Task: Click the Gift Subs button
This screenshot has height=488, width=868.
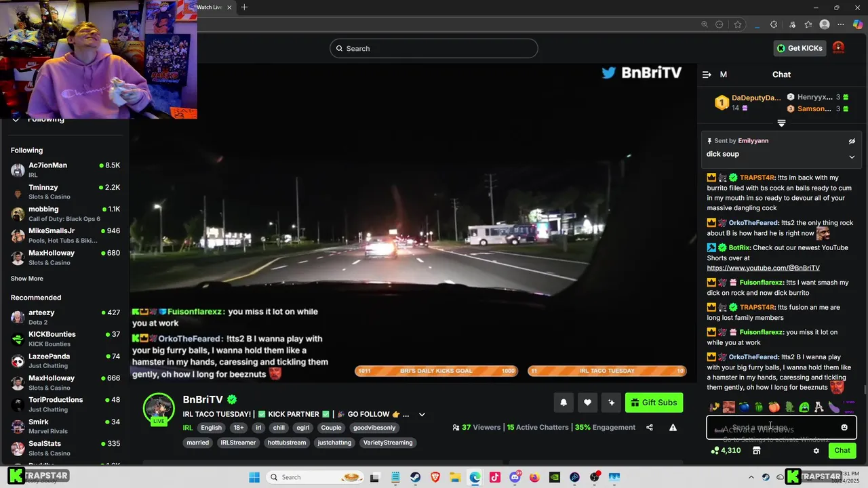Action: pos(654,403)
